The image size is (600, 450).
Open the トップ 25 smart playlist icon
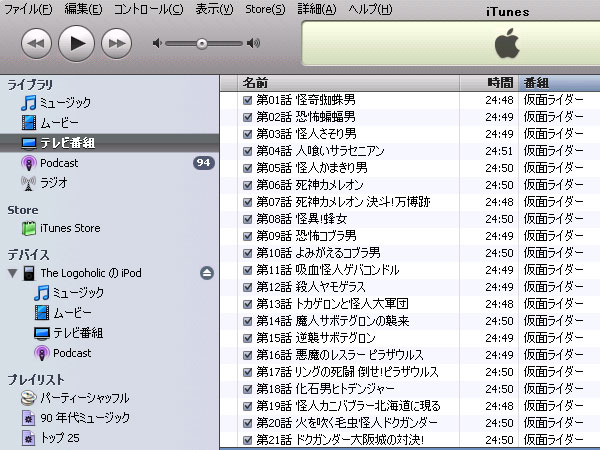click(29, 438)
